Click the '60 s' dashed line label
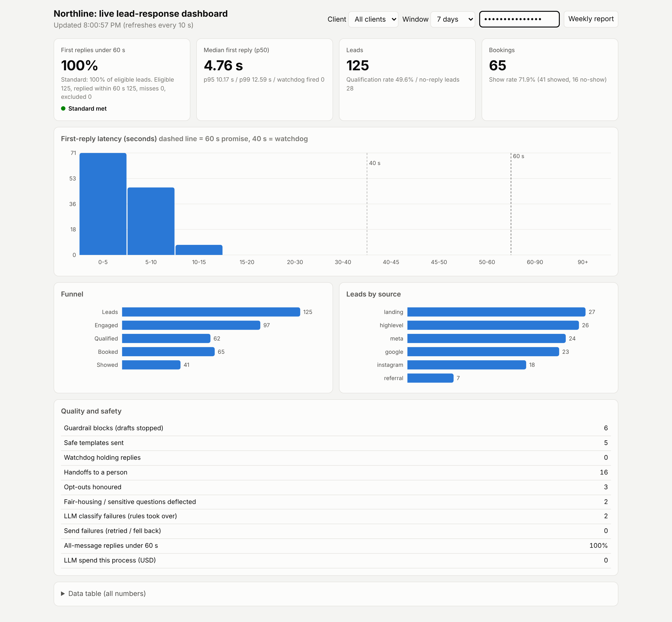 (x=519, y=156)
